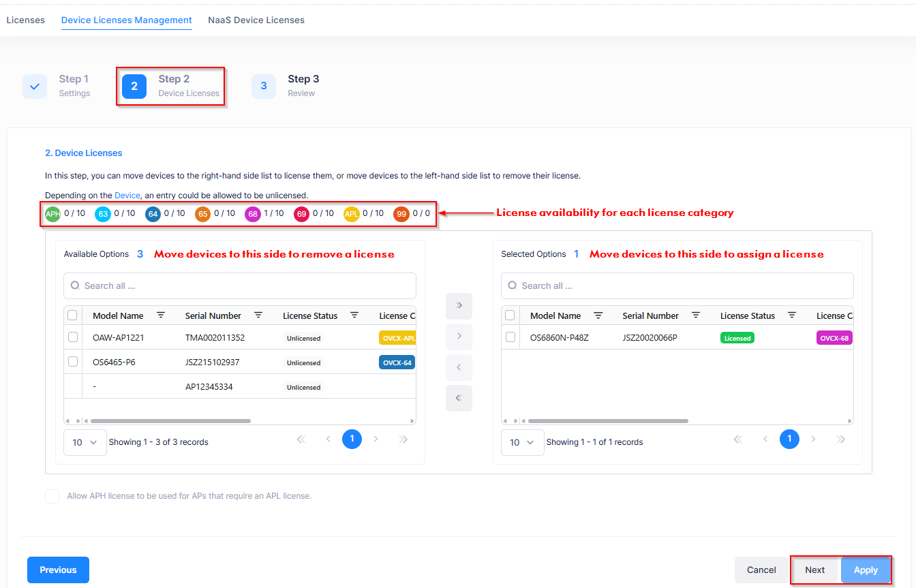Click move-all-right double arrow button

459,306
